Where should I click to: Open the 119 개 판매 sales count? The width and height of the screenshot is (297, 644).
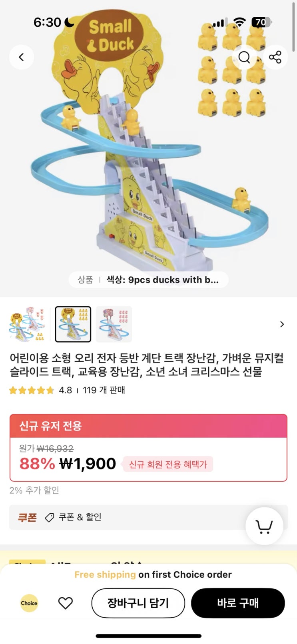(104, 390)
